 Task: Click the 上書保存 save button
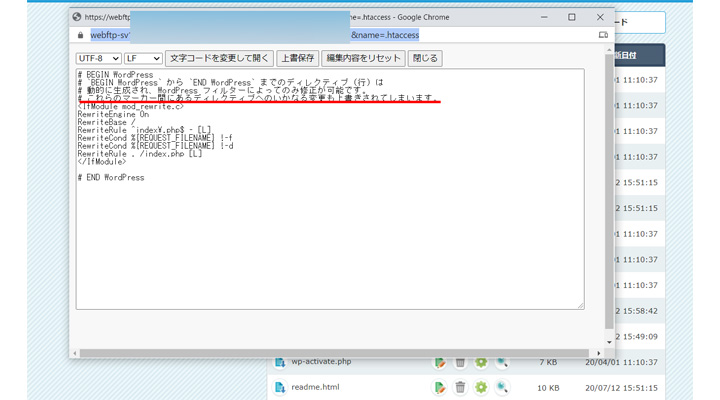click(x=298, y=58)
